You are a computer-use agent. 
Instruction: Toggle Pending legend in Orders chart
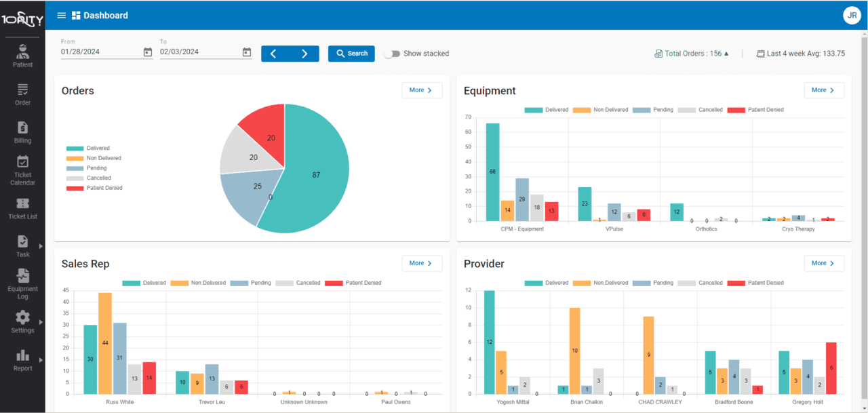[86, 168]
